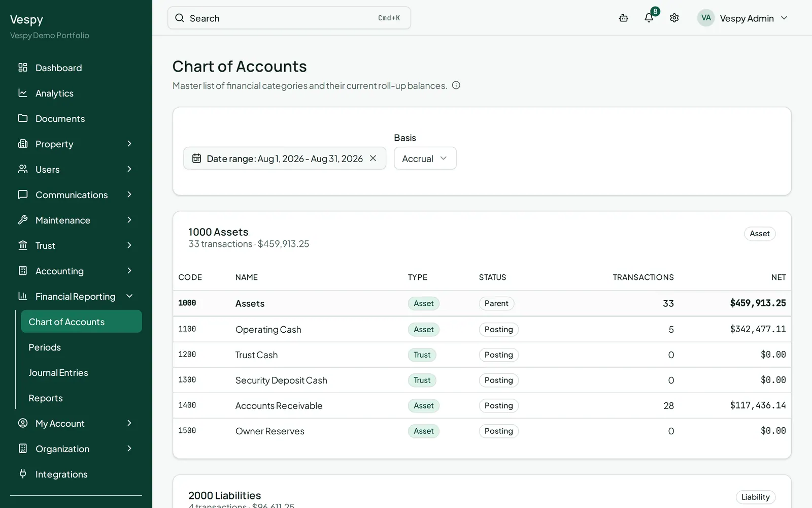Expand the Organization submenu chevron
Image resolution: width=812 pixels, height=508 pixels.
[x=129, y=449]
